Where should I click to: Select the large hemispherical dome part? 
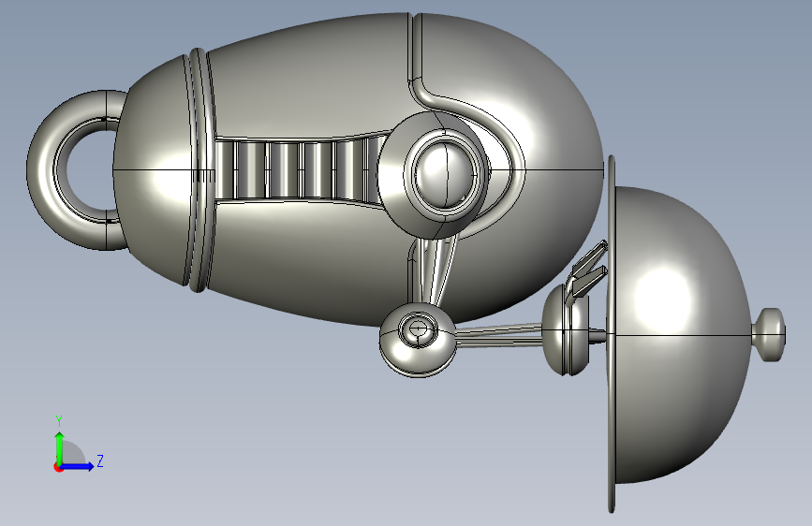point(683,334)
